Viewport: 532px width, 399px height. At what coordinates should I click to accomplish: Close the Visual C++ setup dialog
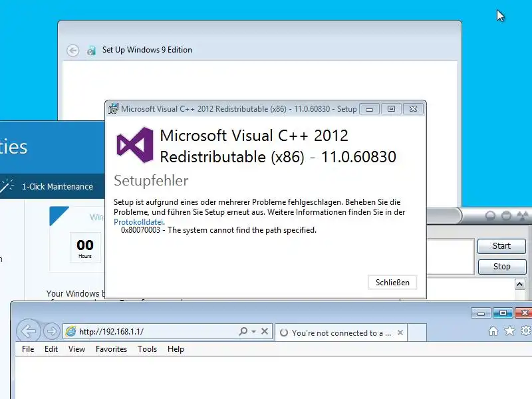pos(413,109)
